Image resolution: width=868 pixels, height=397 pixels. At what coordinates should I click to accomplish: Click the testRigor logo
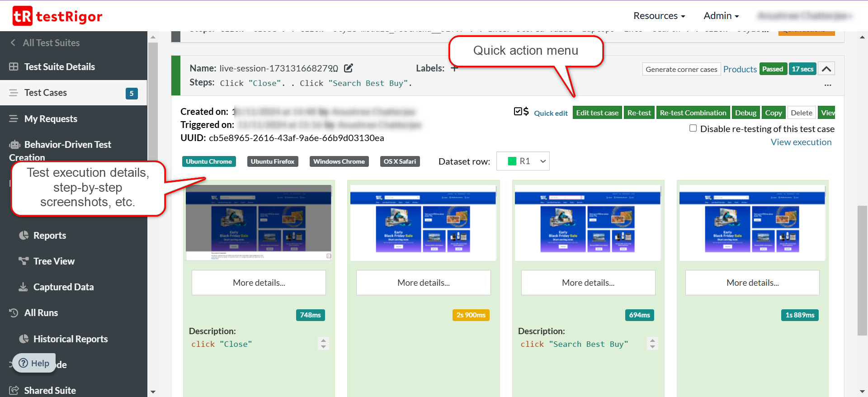click(x=57, y=16)
